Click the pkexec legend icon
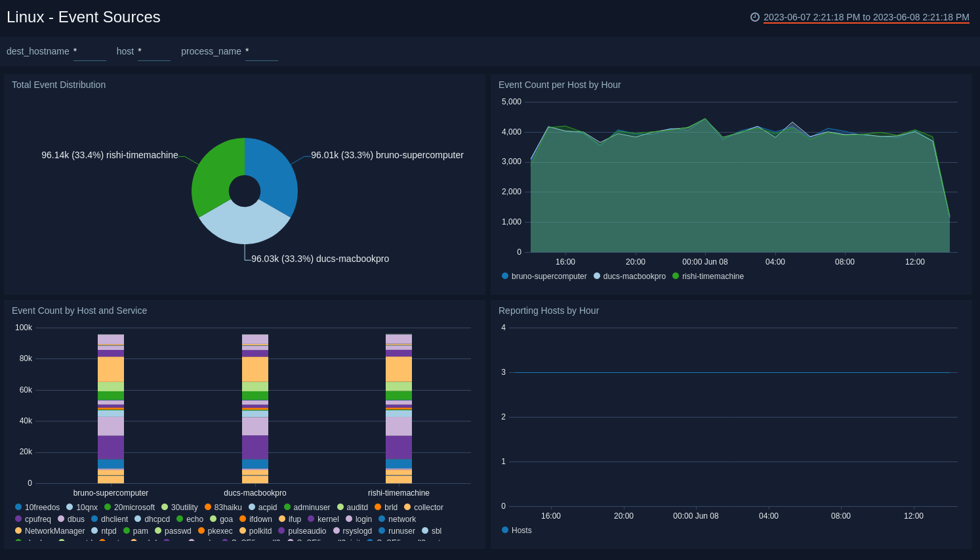 tap(201, 530)
